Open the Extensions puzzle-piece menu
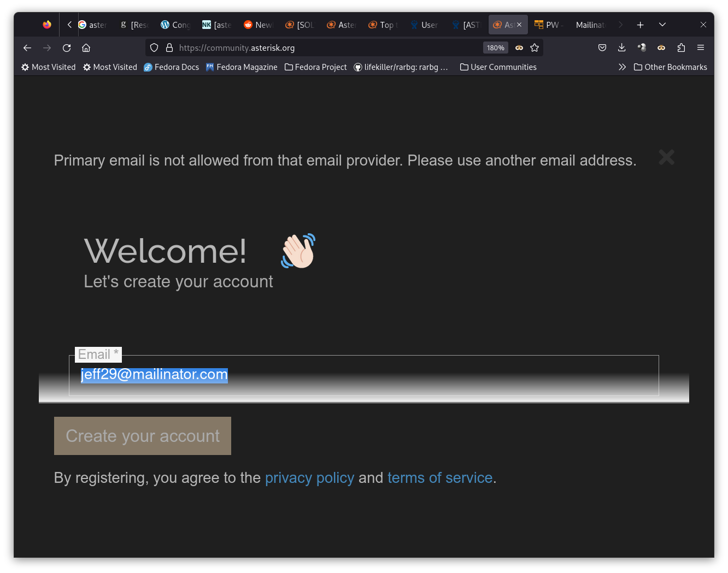 (681, 48)
